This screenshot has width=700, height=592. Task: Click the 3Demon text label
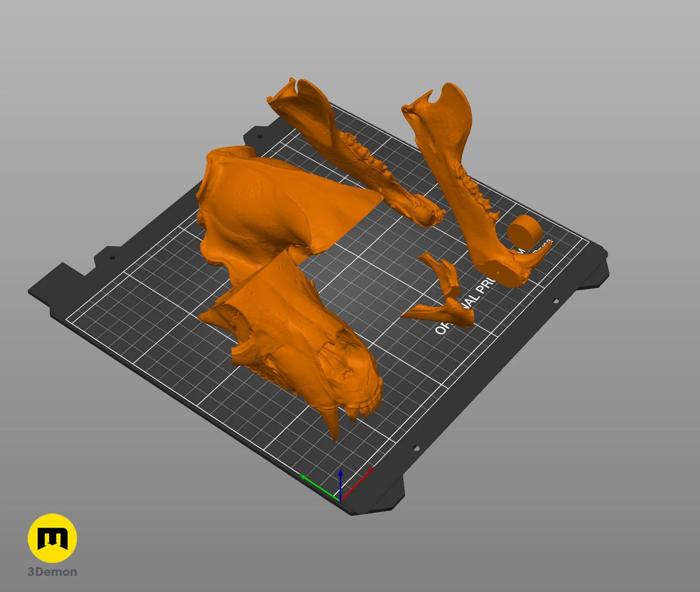point(52,572)
